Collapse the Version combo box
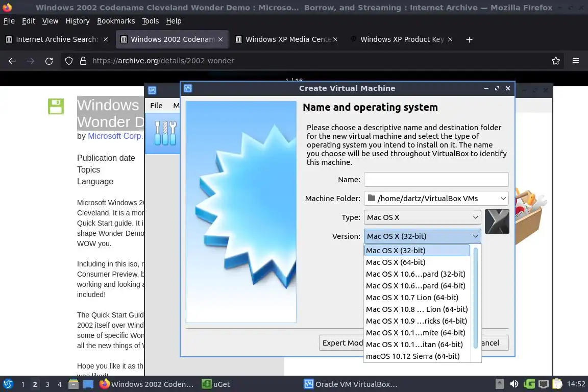 (x=422, y=236)
